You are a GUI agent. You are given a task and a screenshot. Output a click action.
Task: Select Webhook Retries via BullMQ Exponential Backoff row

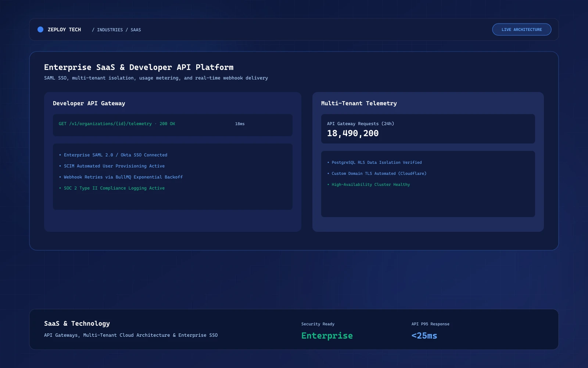click(x=121, y=177)
